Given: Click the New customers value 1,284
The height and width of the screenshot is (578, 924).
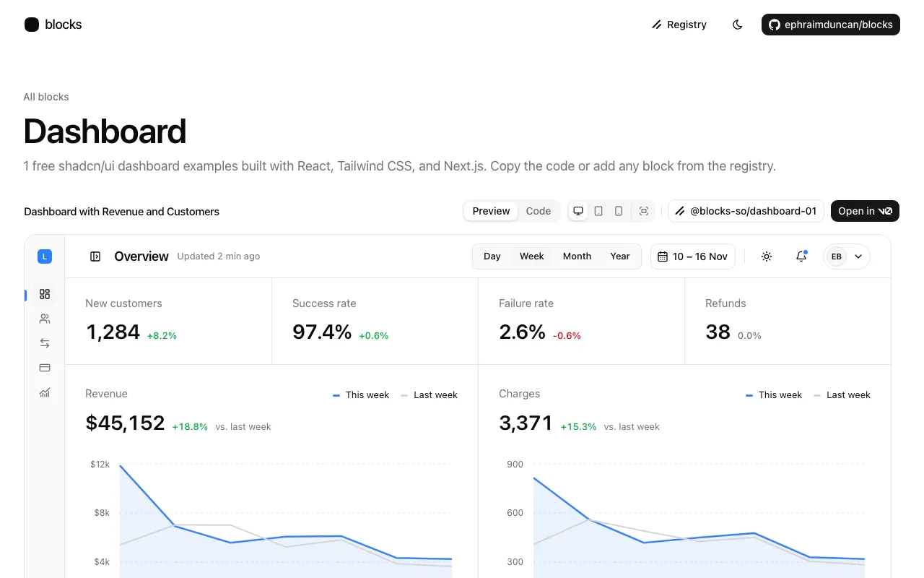Looking at the screenshot, I should click(x=113, y=332).
